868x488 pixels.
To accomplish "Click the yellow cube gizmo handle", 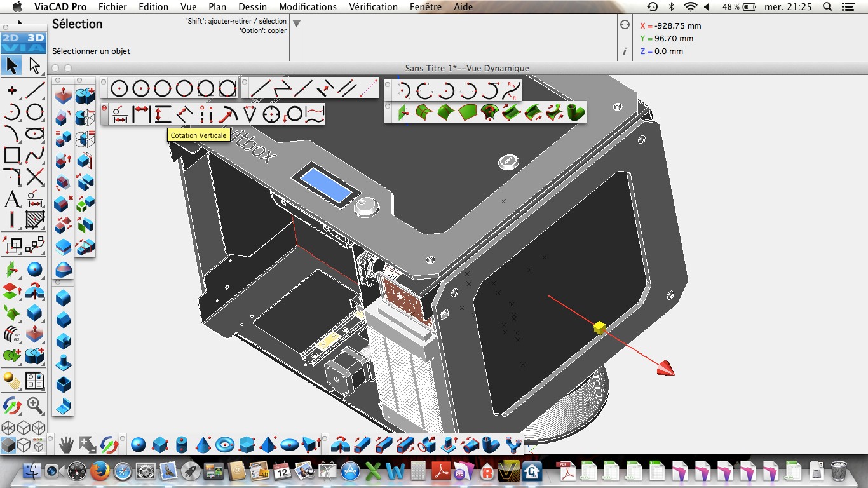I will pyautogui.click(x=599, y=327).
